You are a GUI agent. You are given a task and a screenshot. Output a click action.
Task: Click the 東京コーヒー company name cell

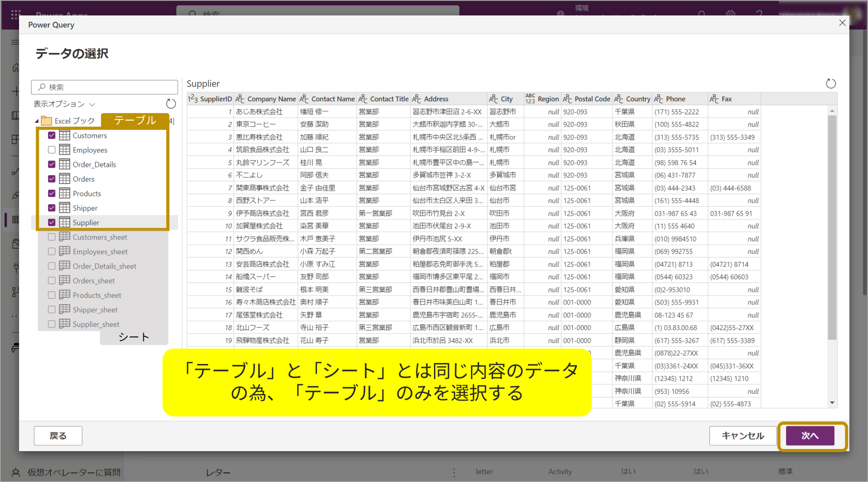coord(266,124)
